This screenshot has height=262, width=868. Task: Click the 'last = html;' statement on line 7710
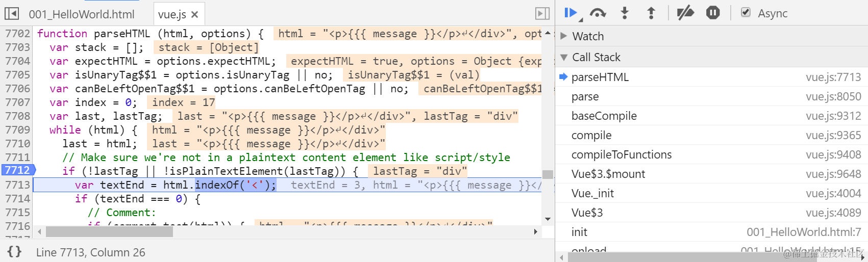(x=100, y=144)
